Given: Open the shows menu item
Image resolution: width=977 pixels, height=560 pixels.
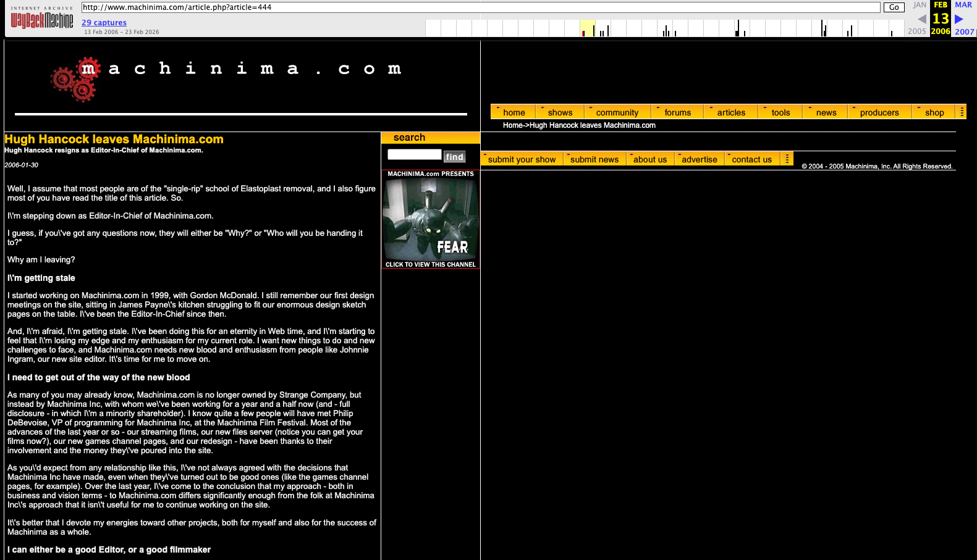Looking at the screenshot, I should [560, 112].
